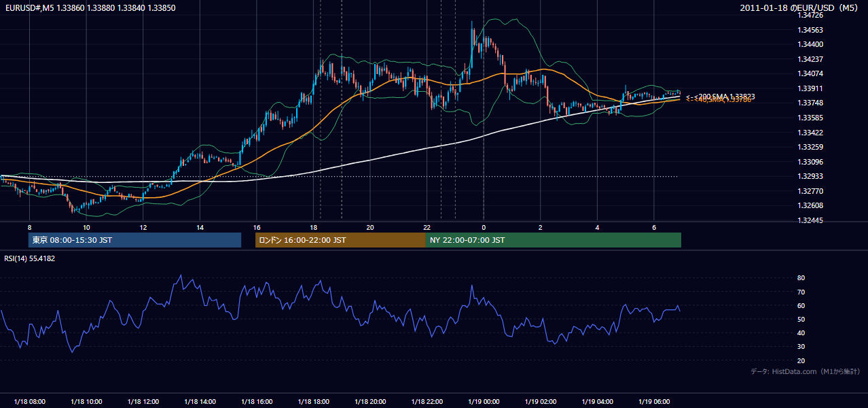The width and height of the screenshot is (868, 408).
Task: Click hour tick 10 under price chart
Action: (86, 226)
